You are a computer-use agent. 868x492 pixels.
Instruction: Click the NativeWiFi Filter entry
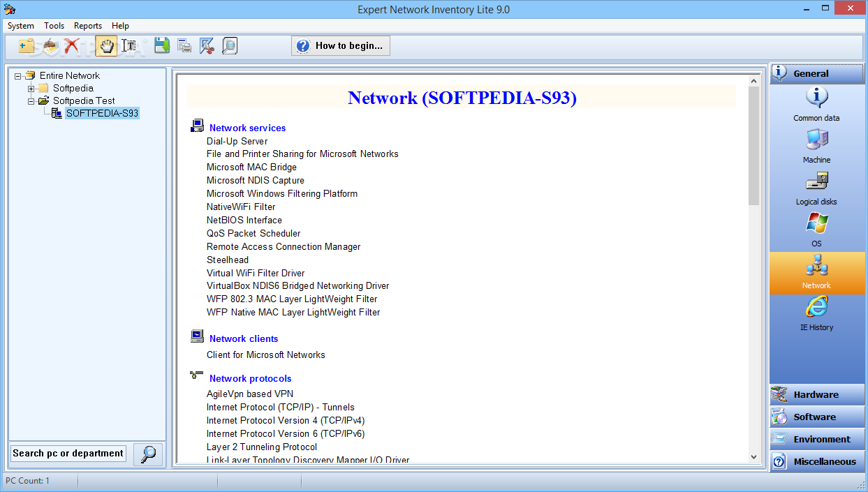[x=241, y=207]
